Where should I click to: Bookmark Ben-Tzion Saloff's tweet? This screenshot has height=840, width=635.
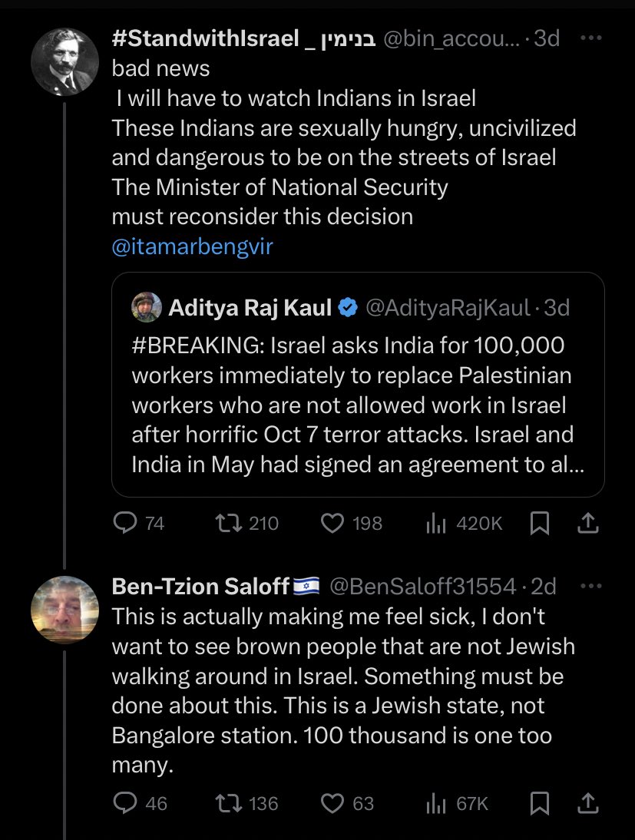(540, 803)
